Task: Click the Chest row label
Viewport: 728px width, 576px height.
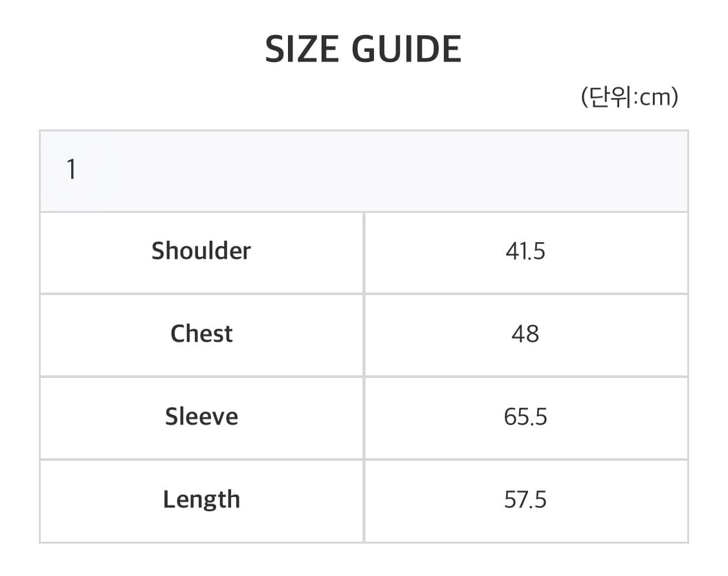Action: (x=201, y=334)
